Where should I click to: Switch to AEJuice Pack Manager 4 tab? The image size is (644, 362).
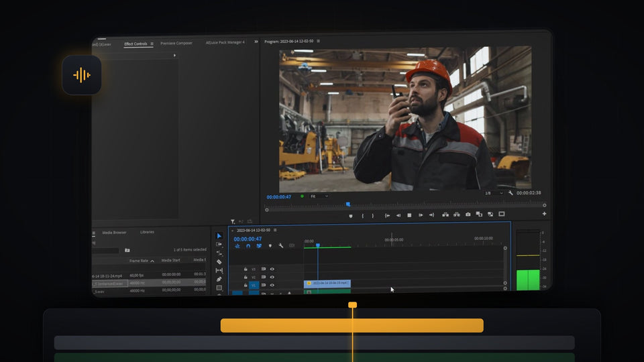(225, 42)
